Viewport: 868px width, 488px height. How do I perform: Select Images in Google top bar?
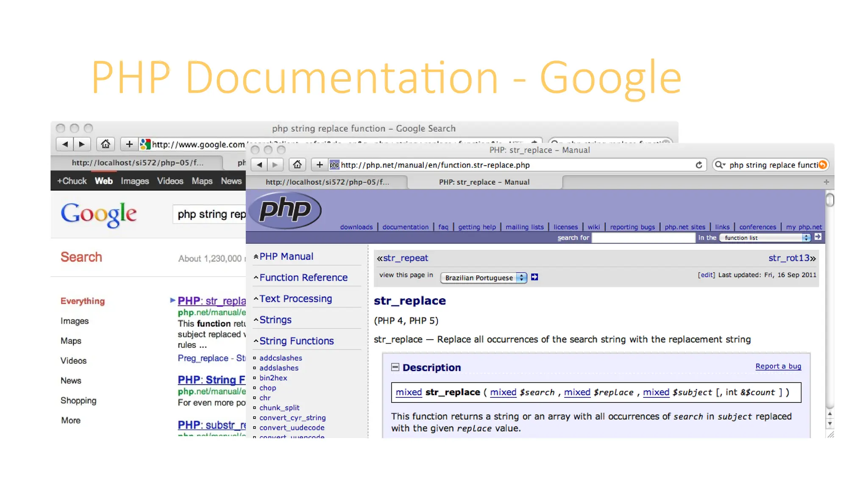(135, 181)
